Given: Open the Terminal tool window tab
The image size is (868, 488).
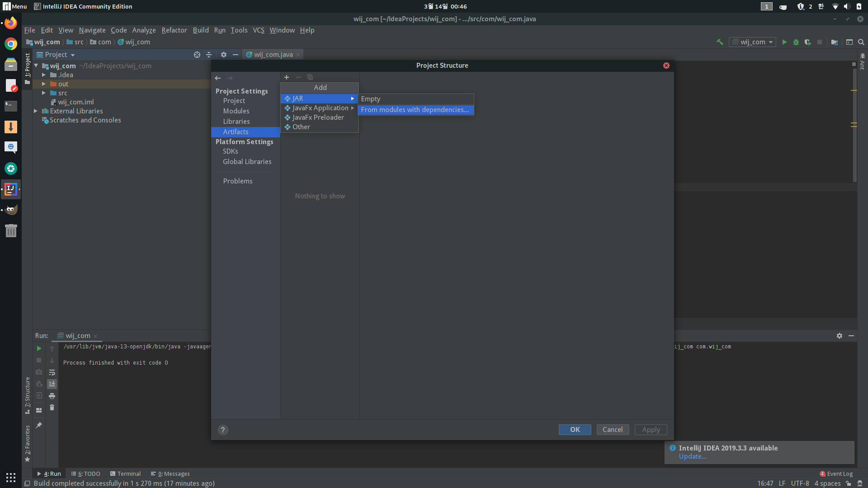Looking at the screenshot, I should point(125,474).
